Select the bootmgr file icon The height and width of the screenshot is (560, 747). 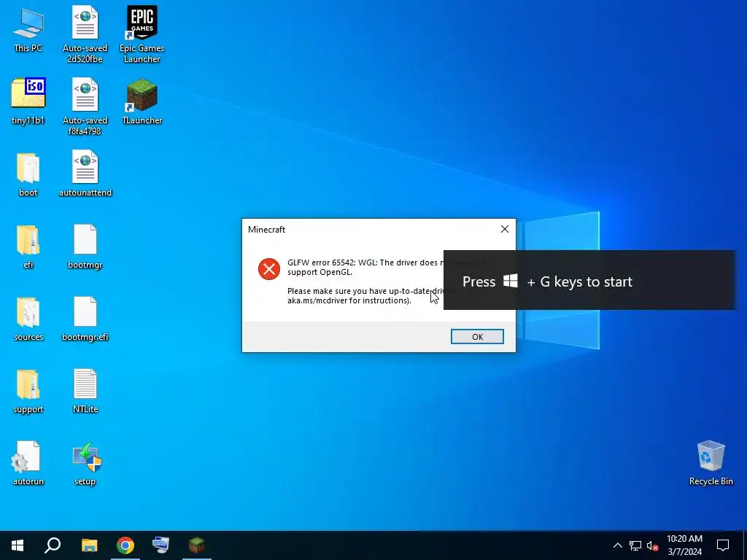tap(85, 246)
